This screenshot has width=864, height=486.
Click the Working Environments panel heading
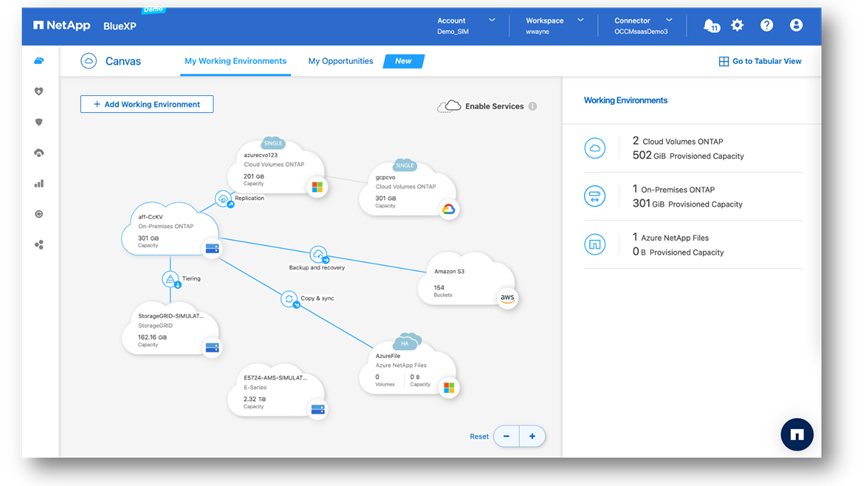(x=625, y=100)
